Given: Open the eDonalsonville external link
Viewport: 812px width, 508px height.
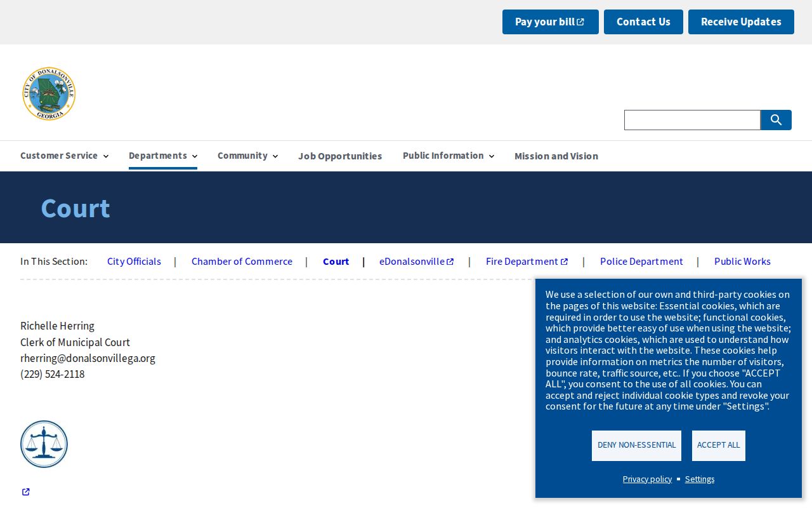Looking at the screenshot, I should coord(417,262).
